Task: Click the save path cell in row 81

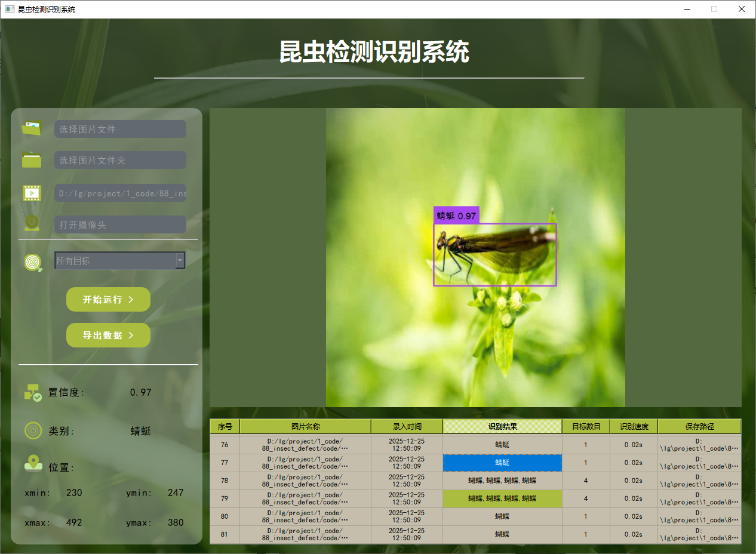Action: coord(699,534)
